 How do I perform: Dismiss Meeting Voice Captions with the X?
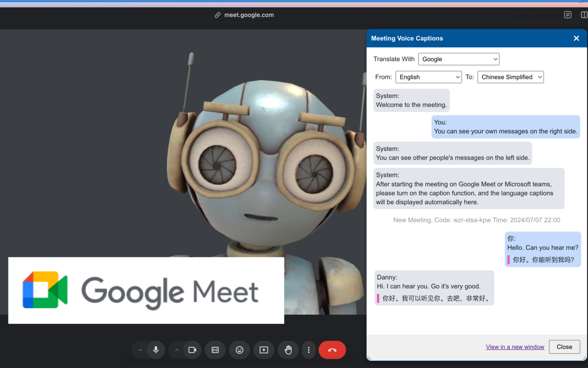576,38
